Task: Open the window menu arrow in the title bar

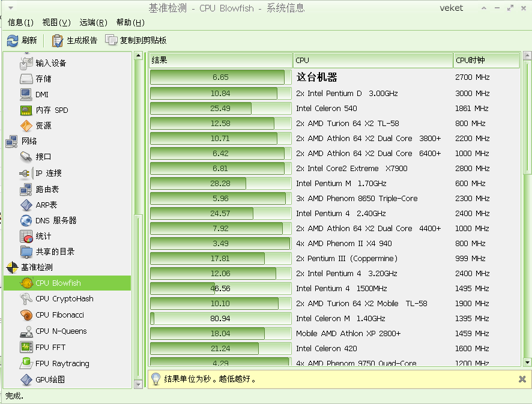Action: point(11,8)
